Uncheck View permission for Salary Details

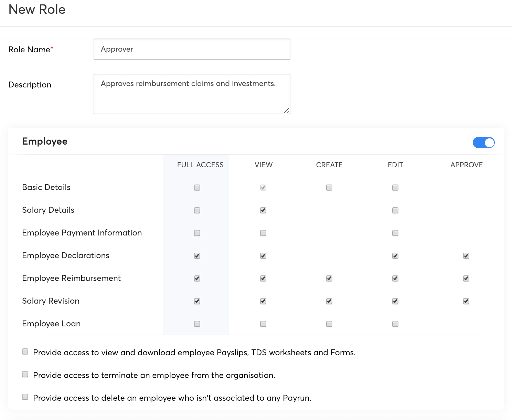(263, 210)
